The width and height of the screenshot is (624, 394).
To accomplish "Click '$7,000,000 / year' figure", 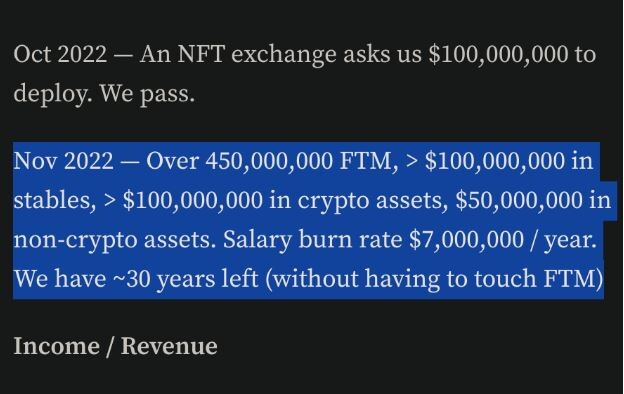I will [x=501, y=240].
